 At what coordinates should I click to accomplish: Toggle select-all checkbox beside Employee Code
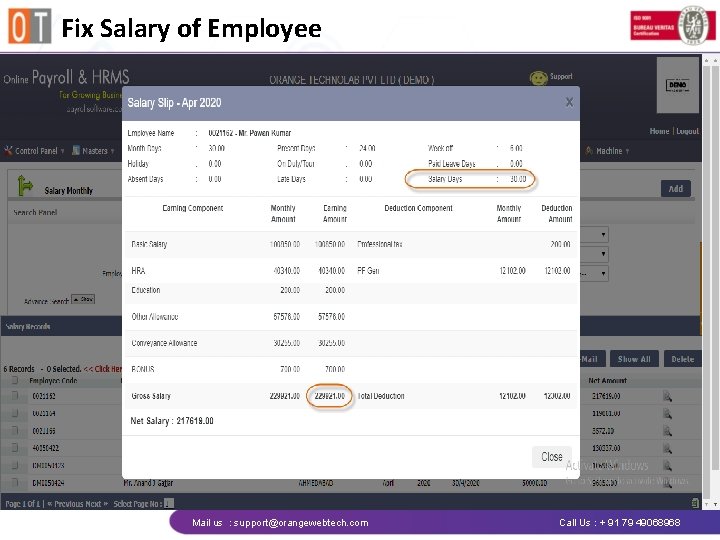(14, 380)
